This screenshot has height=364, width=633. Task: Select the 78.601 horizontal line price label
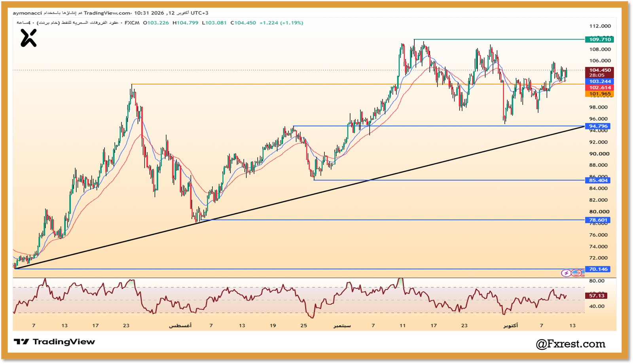[x=598, y=220]
